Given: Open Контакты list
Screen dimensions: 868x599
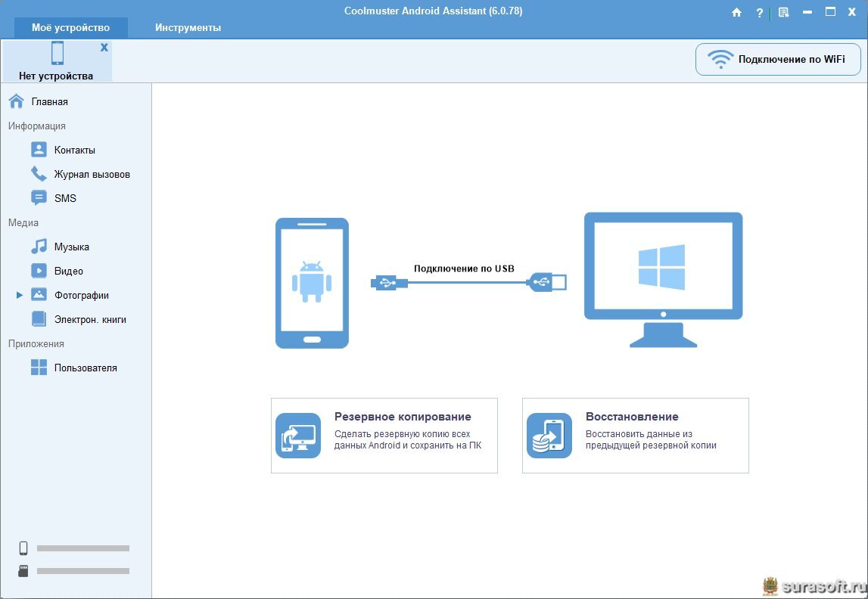Looking at the screenshot, I should (76, 150).
